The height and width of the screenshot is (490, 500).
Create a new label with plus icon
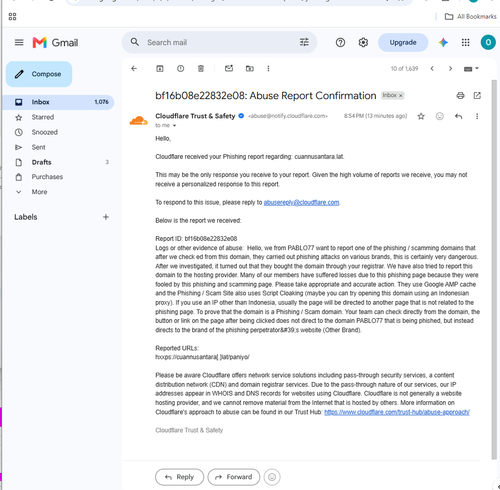pos(106,217)
